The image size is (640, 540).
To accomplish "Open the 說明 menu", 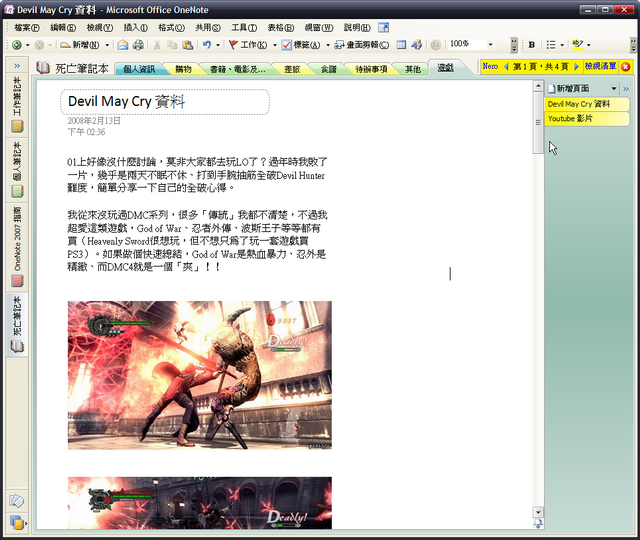I will pos(357,27).
